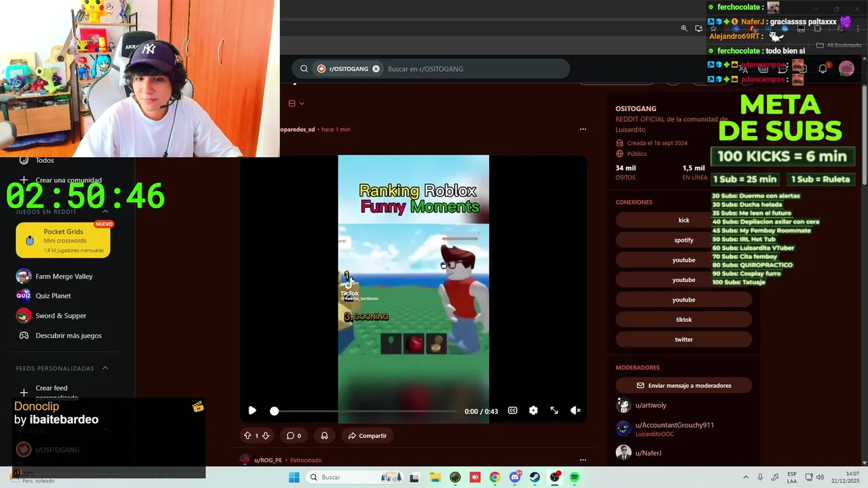Click the search magnifier icon in Reddit
Image resolution: width=868 pixels, height=488 pixels.
[304, 68]
